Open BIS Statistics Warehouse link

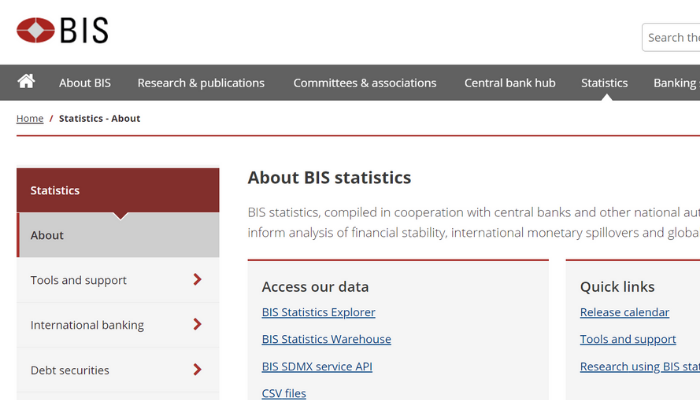[x=326, y=339]
